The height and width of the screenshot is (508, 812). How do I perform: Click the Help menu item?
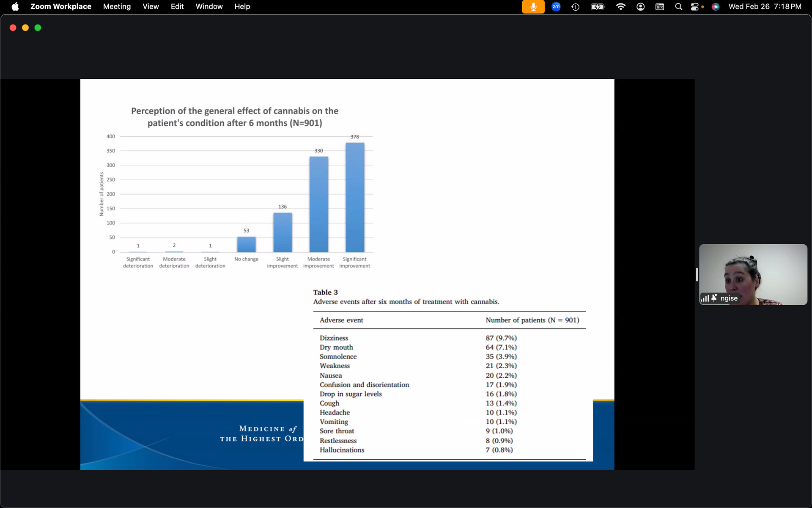242,7
